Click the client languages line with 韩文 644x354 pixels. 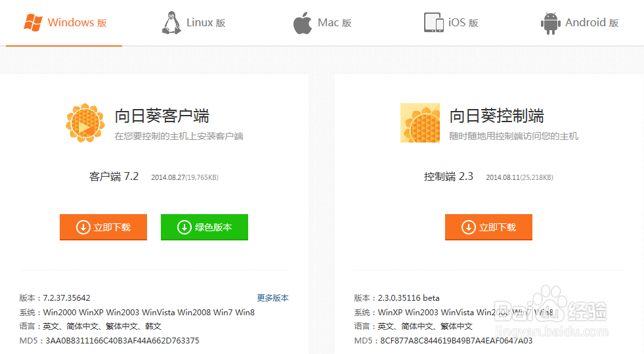pyautogui.click(x=102, y=326)
